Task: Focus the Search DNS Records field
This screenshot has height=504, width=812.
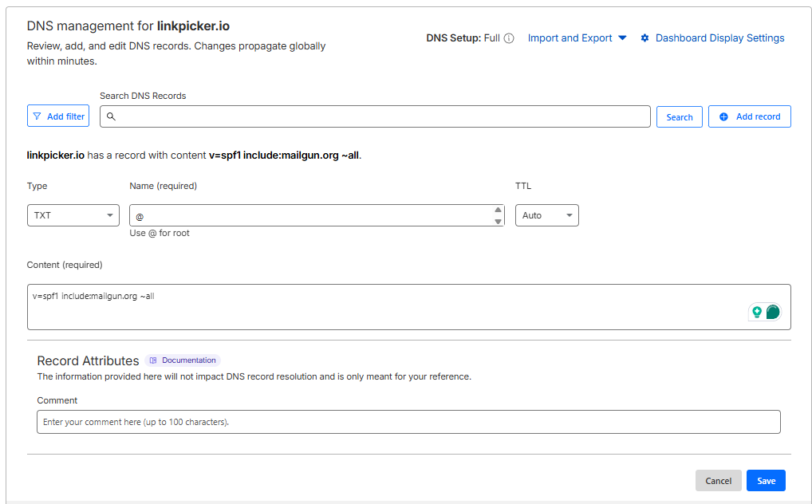Action: click(375, 116)
